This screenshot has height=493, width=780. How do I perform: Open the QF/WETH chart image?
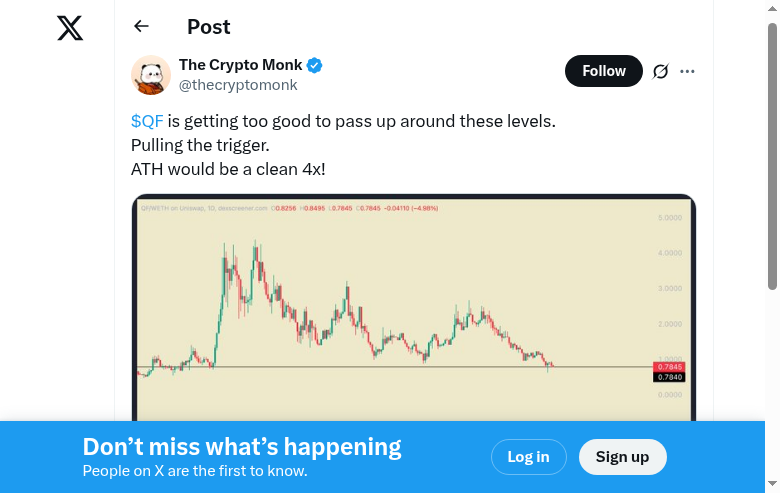click(x=400, y=300)
